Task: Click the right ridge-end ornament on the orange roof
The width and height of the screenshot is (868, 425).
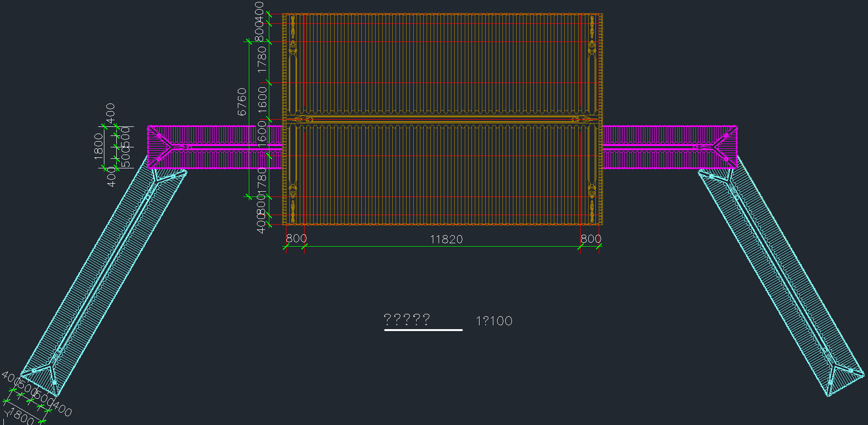Action: pyautogui.click(x=582, y=119)
